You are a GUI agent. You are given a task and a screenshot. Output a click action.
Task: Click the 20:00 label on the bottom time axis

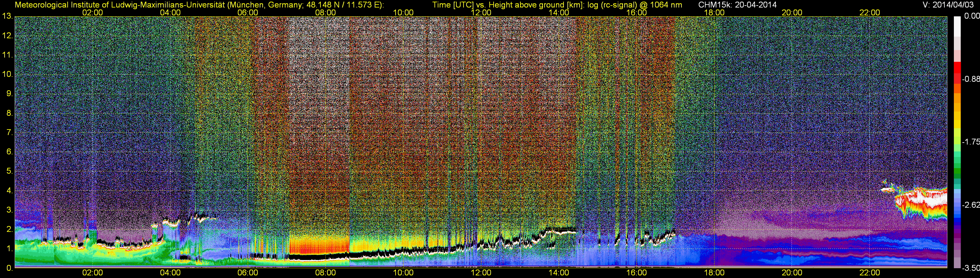pos(792,273)
